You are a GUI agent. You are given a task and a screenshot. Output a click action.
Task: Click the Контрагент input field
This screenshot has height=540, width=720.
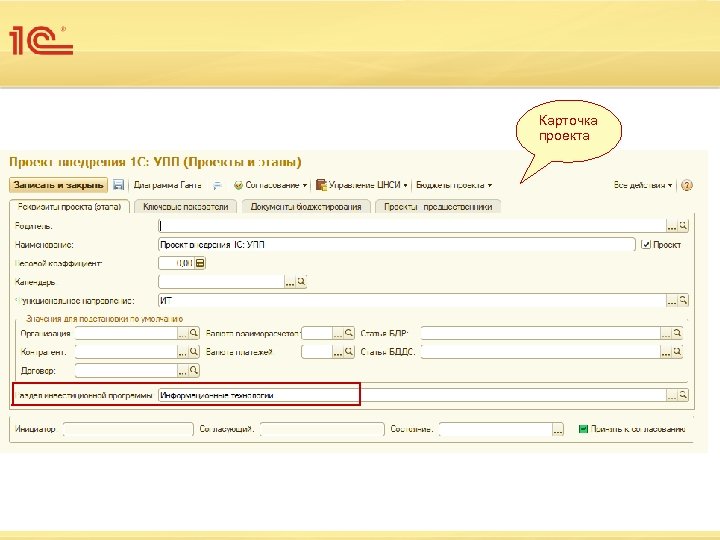click(126, 352)
